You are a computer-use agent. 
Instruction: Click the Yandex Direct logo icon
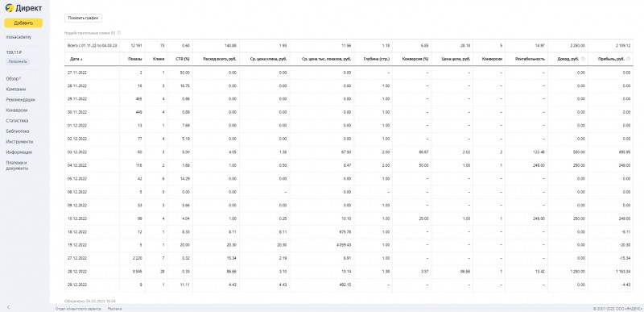(x=10, y=8)
